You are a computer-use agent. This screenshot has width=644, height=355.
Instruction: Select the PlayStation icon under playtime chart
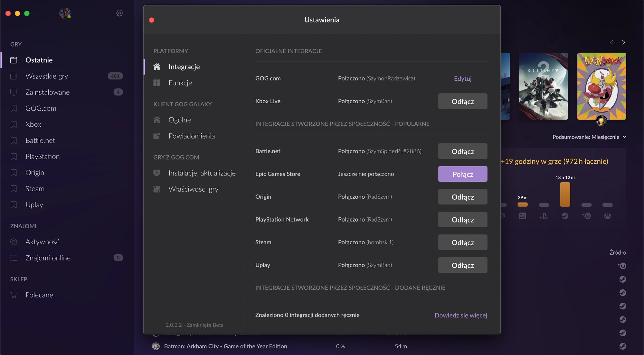pyautogui.click(x=544, y=216)
